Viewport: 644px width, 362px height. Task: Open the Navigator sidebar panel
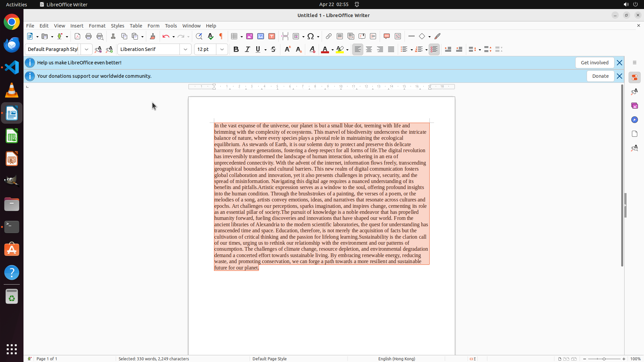pyautogui.click(x=634, y=120)
